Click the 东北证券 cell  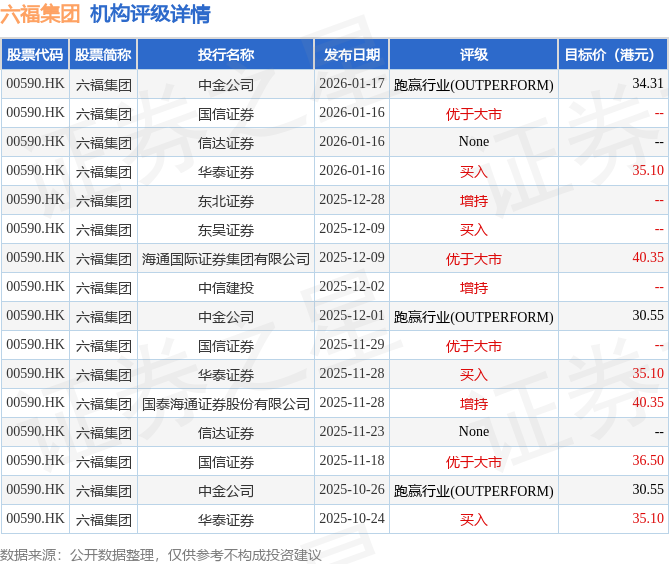coord(226,201)
